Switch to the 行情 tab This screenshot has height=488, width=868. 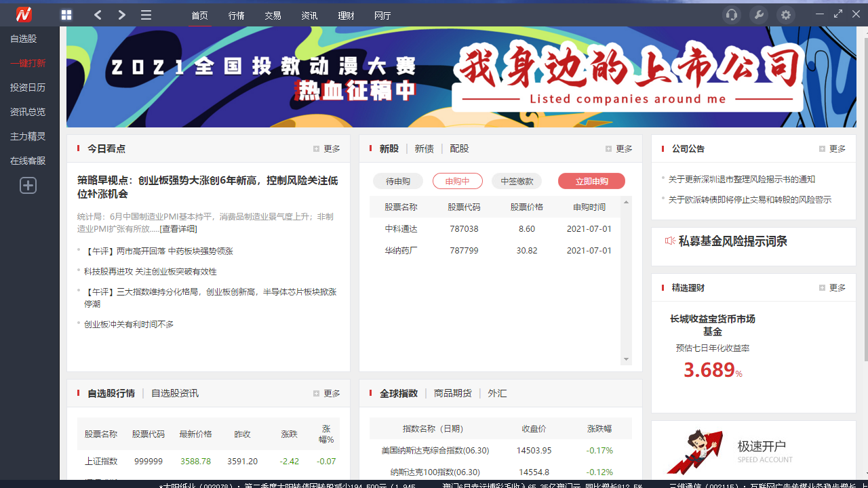point(236,15)
